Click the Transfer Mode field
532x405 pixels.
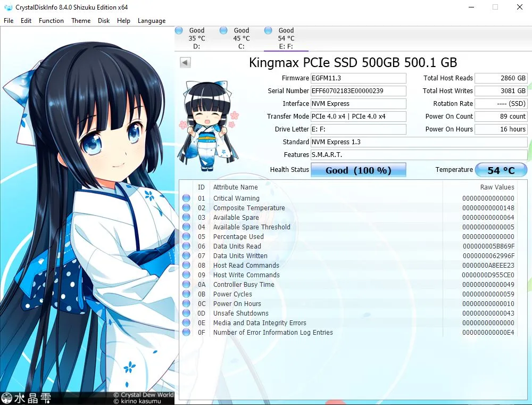click(358, 117)
